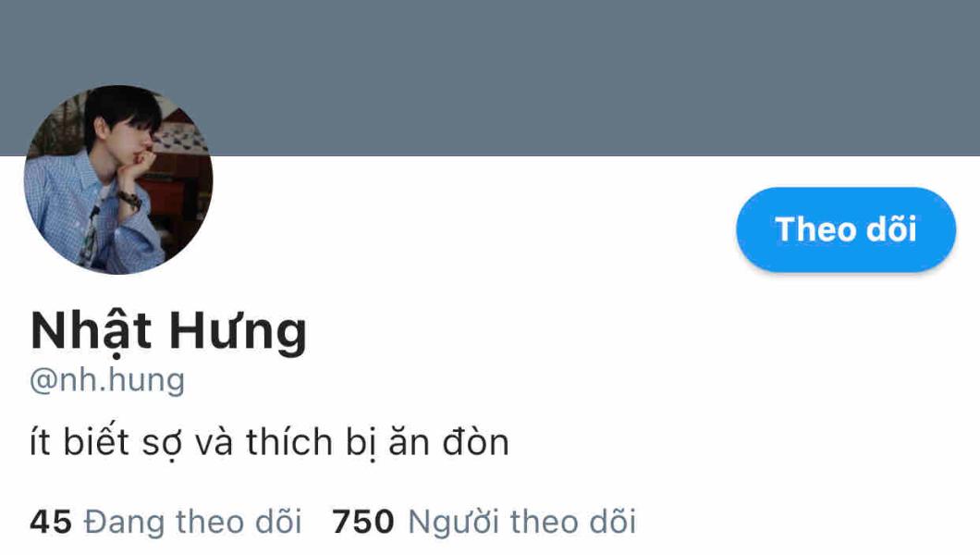Open the 750 Người theo dõi list

pos(484,522)
